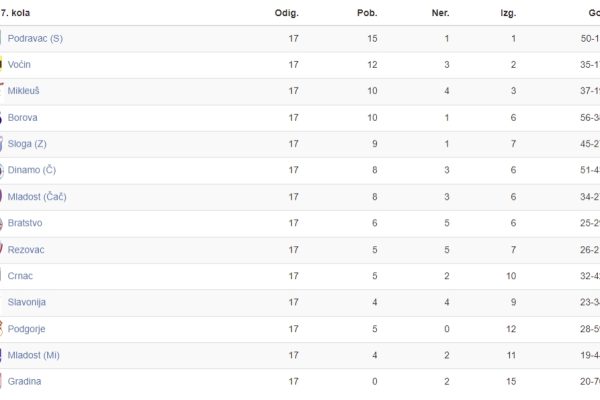Open Mladost (Mi) team page
Viewport: 600px width, 400px height.
(34, 356)
